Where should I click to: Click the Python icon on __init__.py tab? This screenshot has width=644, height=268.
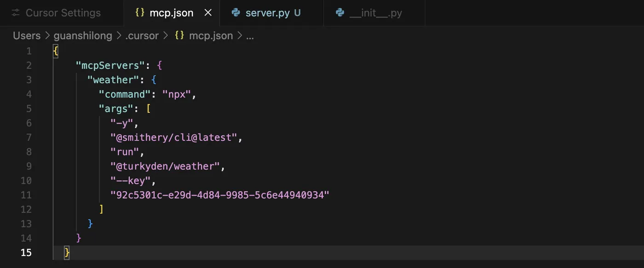340,13
